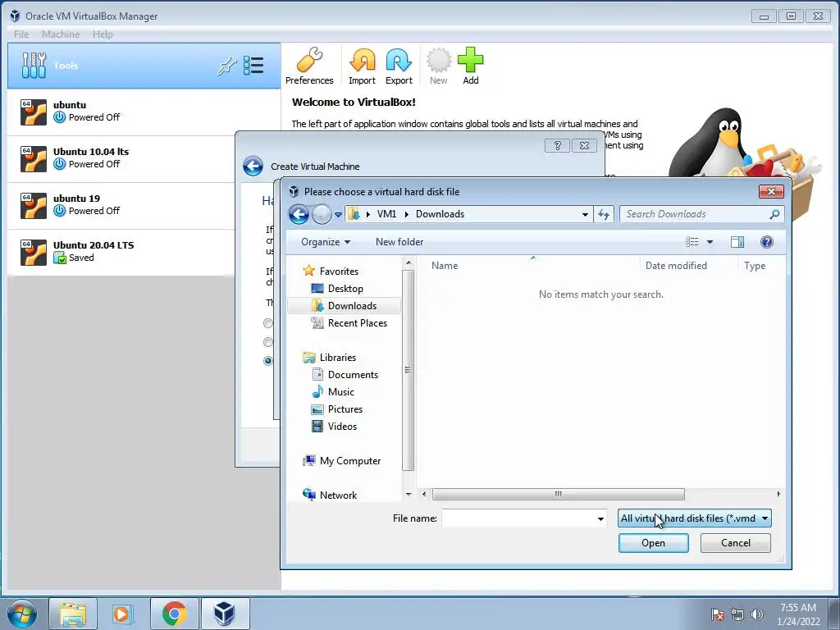Select the third hard disk radio option

click(x=268, y=361)
